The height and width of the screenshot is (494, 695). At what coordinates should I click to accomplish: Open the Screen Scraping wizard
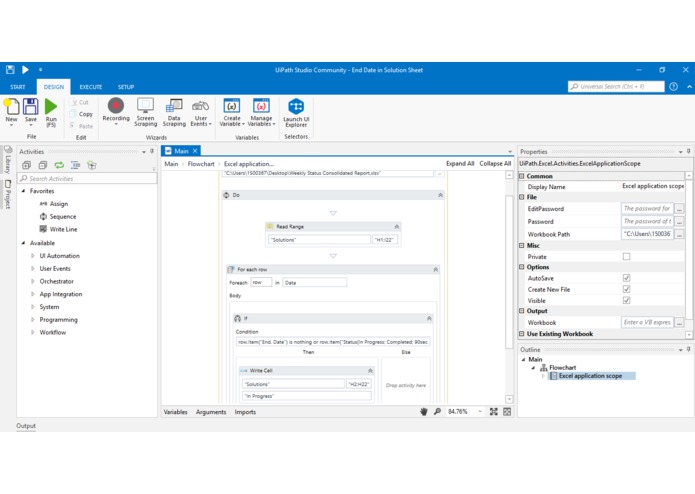[x=145, y=106]
